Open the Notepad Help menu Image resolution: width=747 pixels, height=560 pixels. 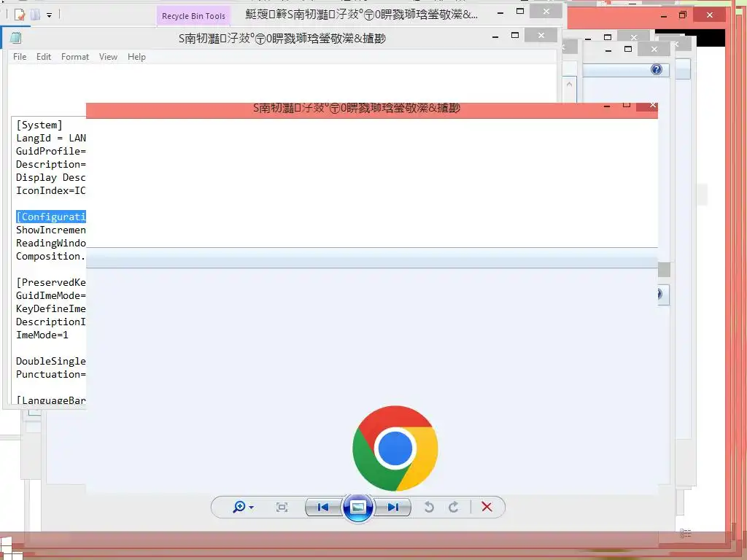(x=136, y=57)
